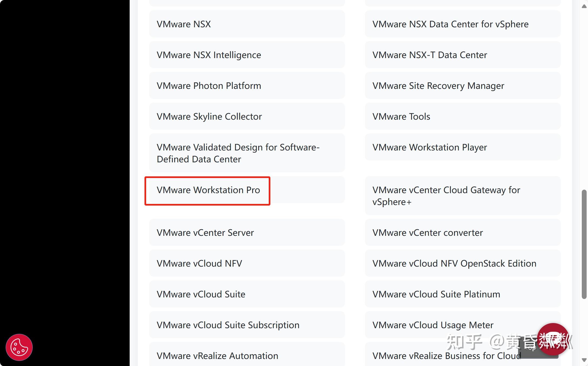
Task: Open VMware vCloud Usage Meter
Action: pyautogui.click(x=433, y=325)
